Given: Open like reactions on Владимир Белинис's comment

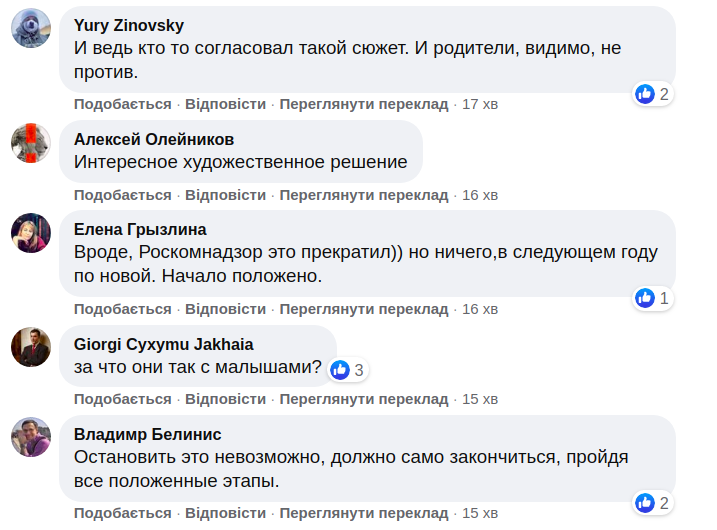Looking at the screenshot, I should pyautogui.click(x=652, y=502).
